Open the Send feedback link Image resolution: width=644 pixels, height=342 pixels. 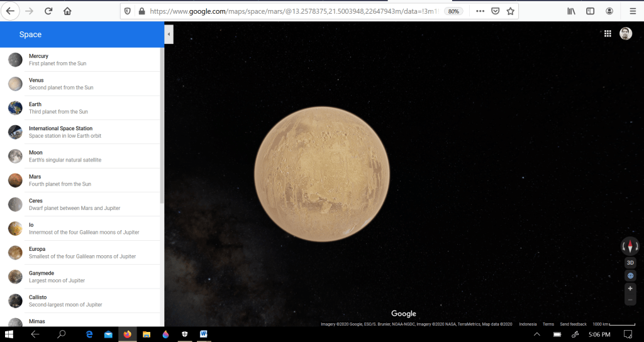coord(573,324)
